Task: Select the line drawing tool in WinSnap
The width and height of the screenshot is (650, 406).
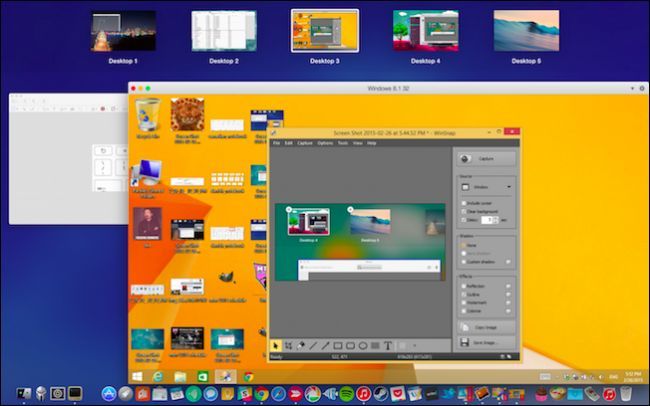Action: click(x=313, y=345)
